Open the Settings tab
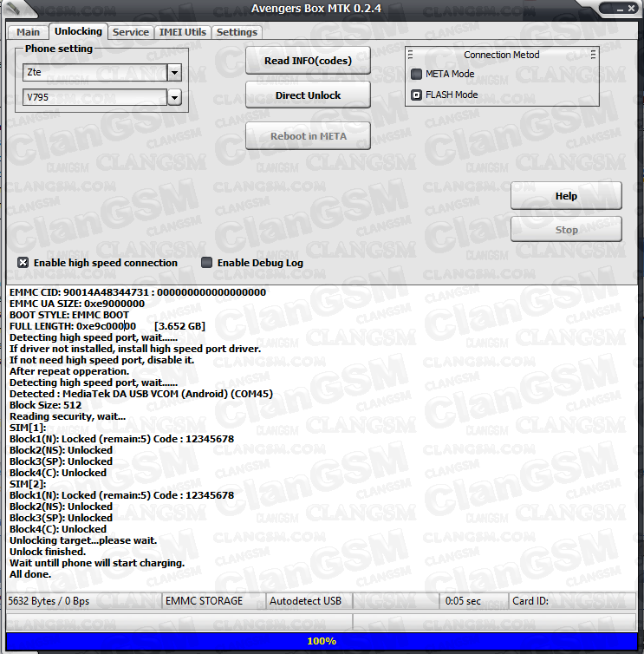This screenshot has width=644, height=654. tap(237, 32)
